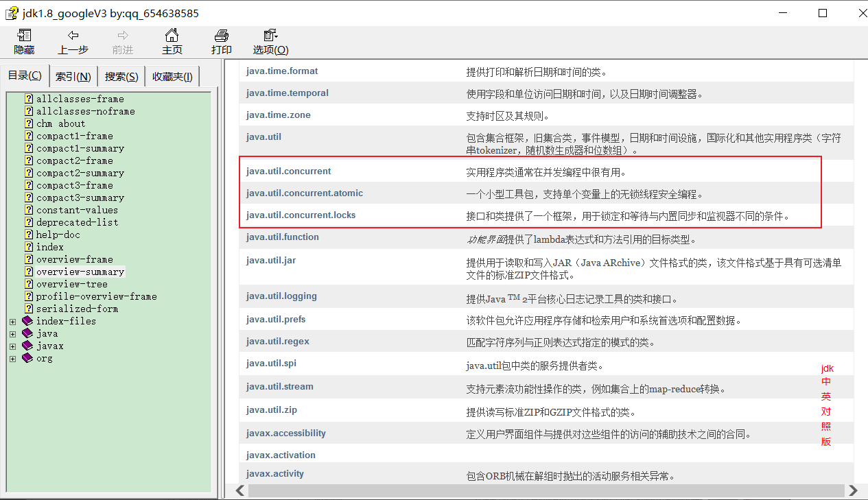Select overview-summary in the tree
Viewport: 868px width, 500px height.
80,272
